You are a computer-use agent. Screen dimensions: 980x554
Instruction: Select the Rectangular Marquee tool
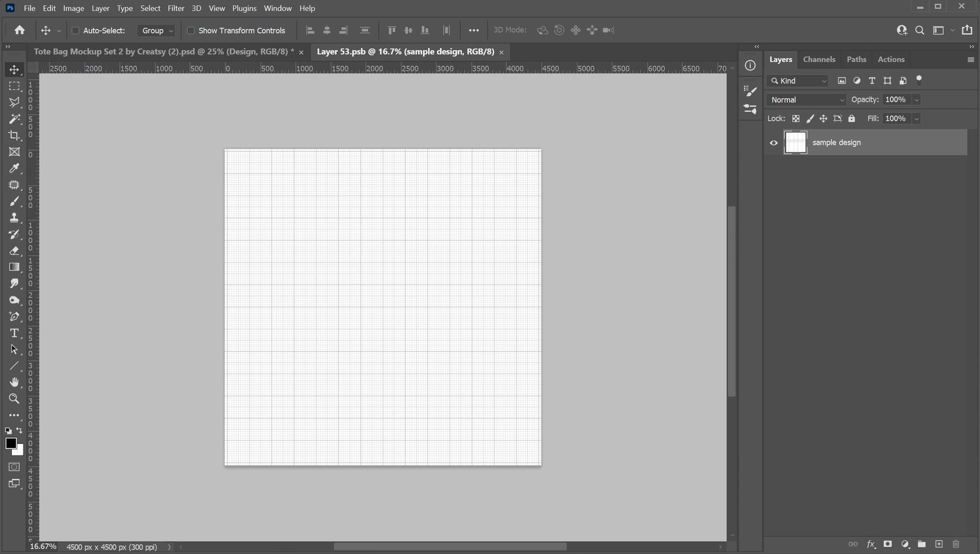[14, 86]
